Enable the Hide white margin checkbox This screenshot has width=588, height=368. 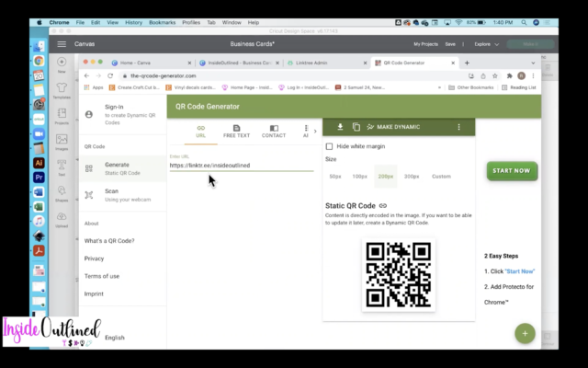330,146
